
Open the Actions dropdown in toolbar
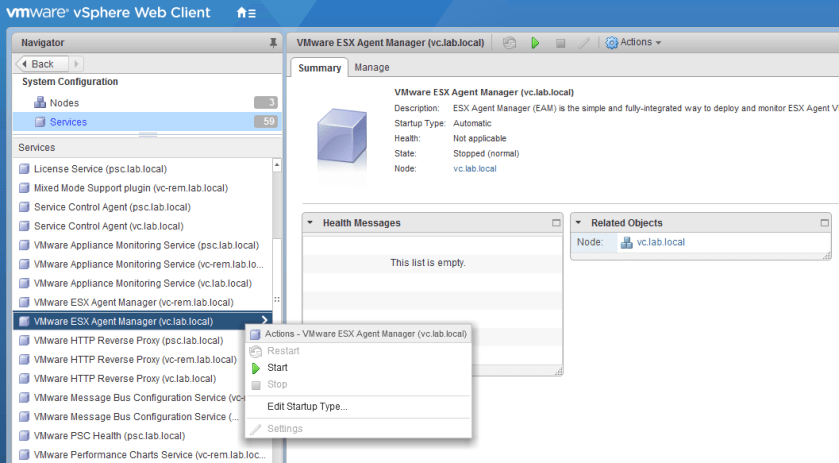[x=634, y=43]
